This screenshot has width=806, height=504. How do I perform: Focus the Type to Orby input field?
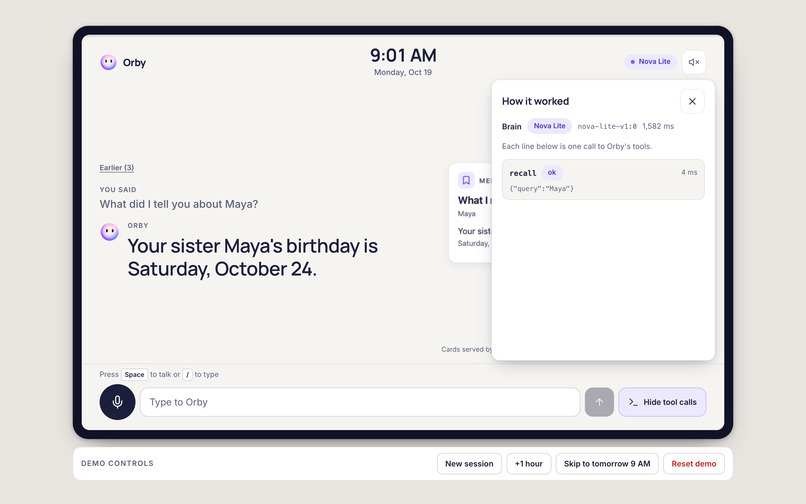coord(360,402)
